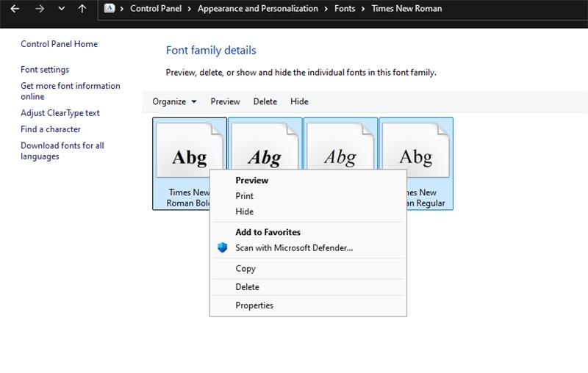Viewport: 588px width, 373px height.
Task: Choose Print in the context menu
Action: (x=308, y=196)
